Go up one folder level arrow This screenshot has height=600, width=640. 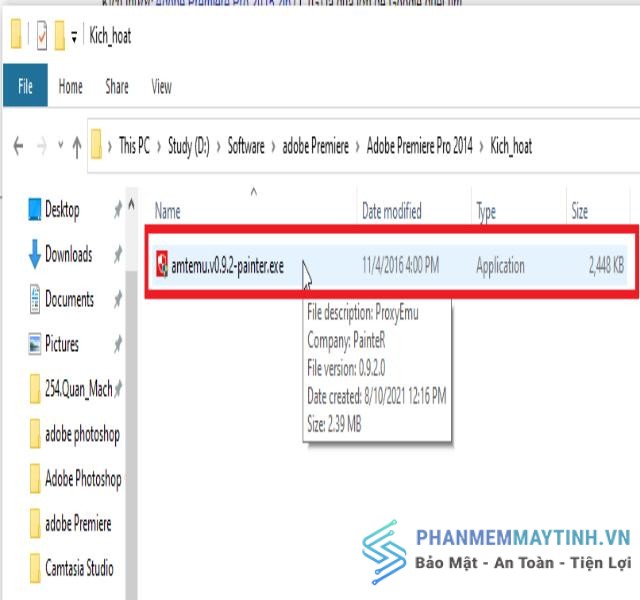point(77,147)
